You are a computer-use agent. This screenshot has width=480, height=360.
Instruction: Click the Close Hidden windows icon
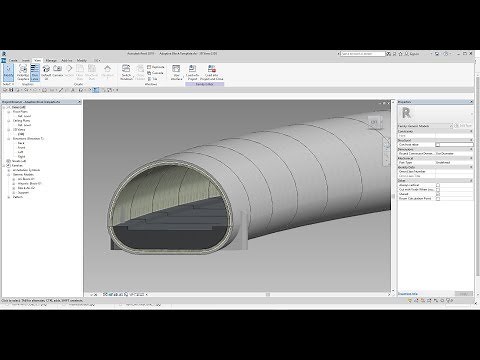click(140, 69)
